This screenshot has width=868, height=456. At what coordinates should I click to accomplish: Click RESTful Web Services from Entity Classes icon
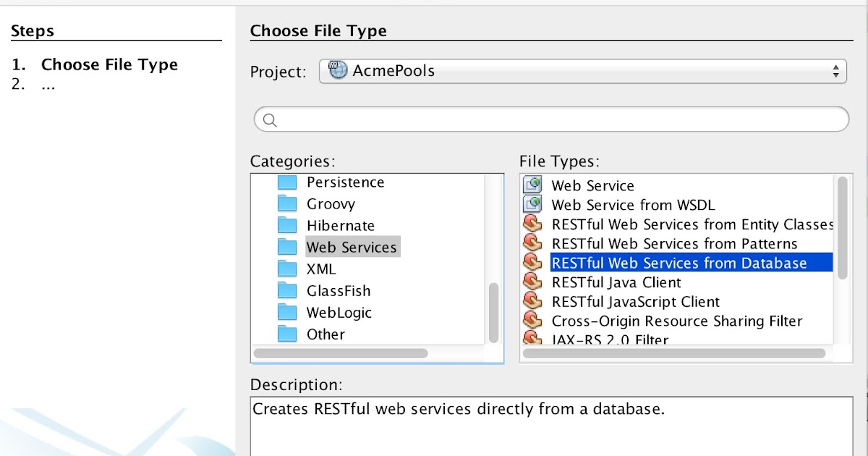(532, 224)
